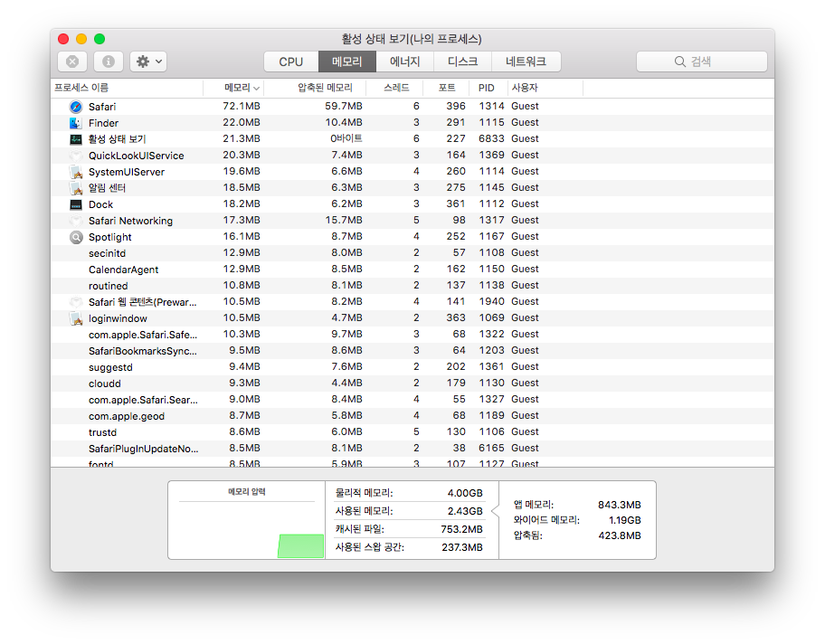Screen dimensions: 825x644
Task: Click the 와이어드 메모리 1.19GB value
Action: click(x=625, y=520)
